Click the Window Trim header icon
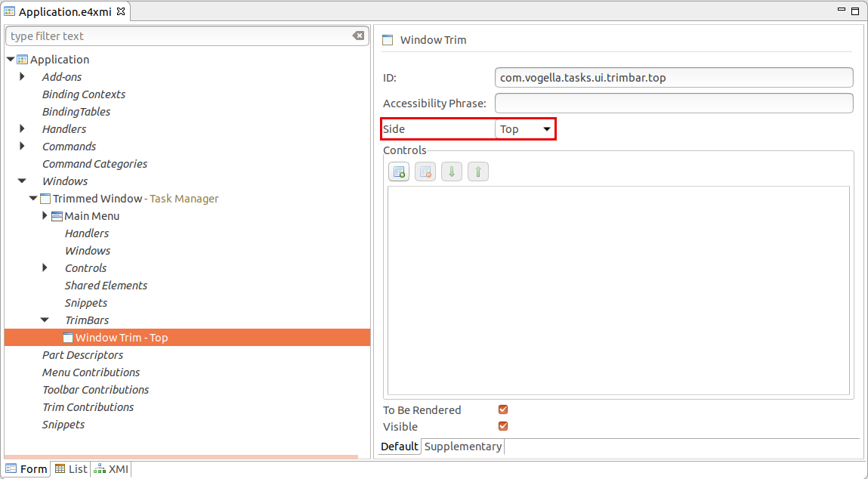The height and width of the screenshot is (479, 868). coord(388,40)
